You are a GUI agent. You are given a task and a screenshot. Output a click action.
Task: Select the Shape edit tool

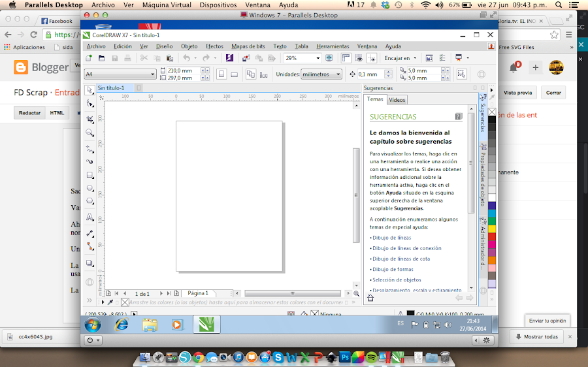tap(90, 103)
